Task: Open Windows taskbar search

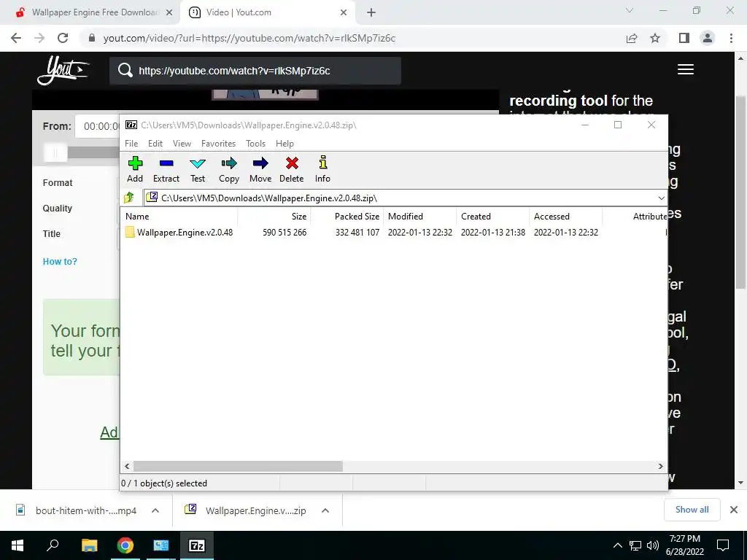Action: (53, 545)
